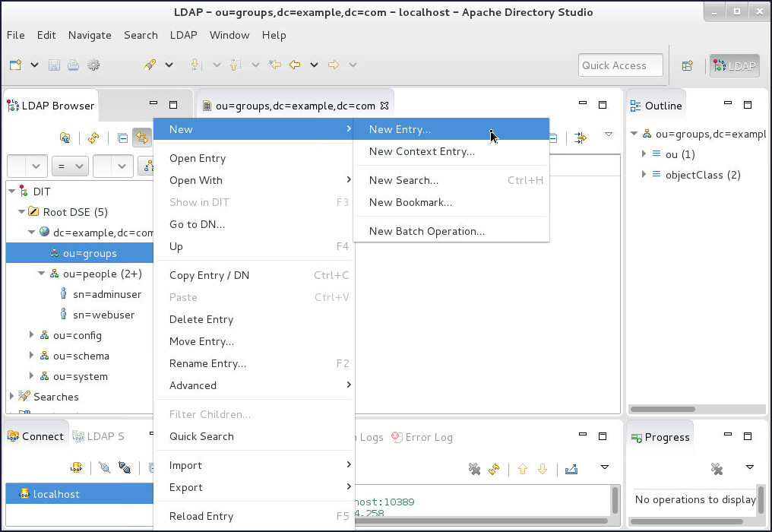Click Delete Entry in context menu
This screenshot has height=532, width=772.
(x=254, y=319)
